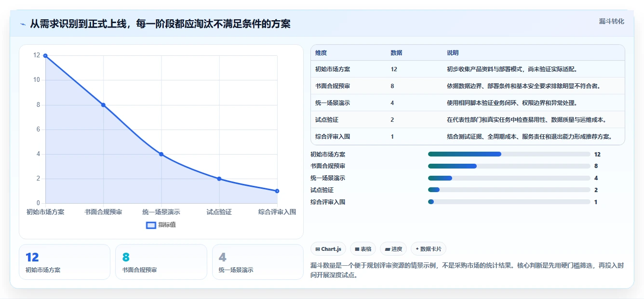Select the 试点验证 cell in the table
This screenshot has width=644, height=299.
coord(327,120)
